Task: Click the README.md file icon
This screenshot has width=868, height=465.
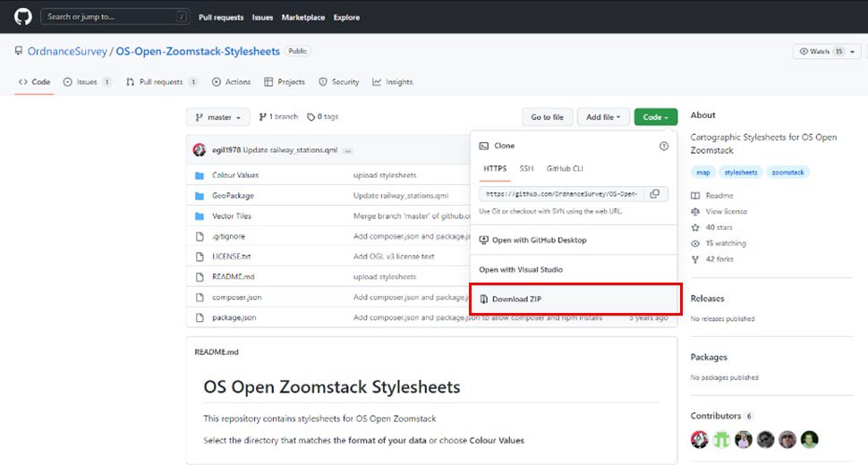Action: [x=200, y=277]
